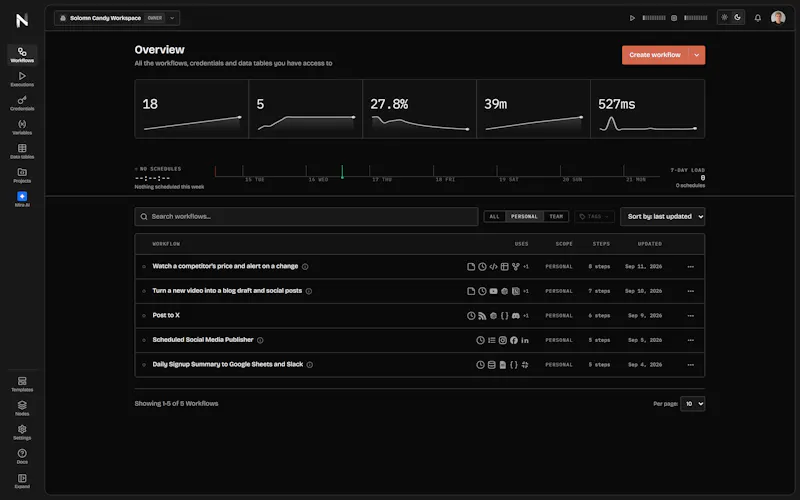Open Turn a new video into blog draft workflow

[227, 291]
